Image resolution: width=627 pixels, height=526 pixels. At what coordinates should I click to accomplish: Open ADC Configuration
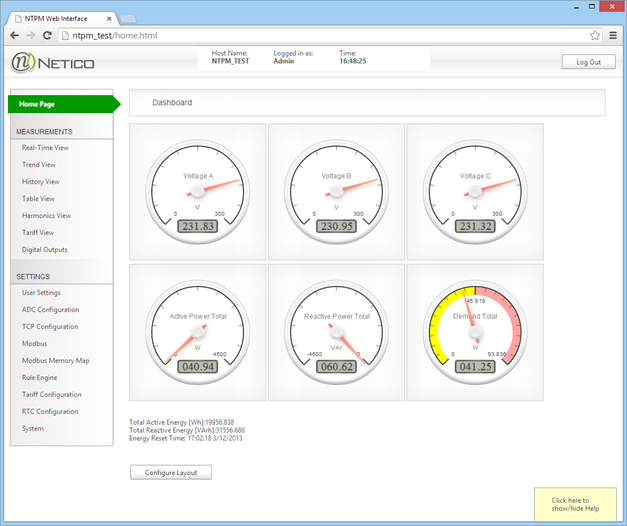pos(50,310)
